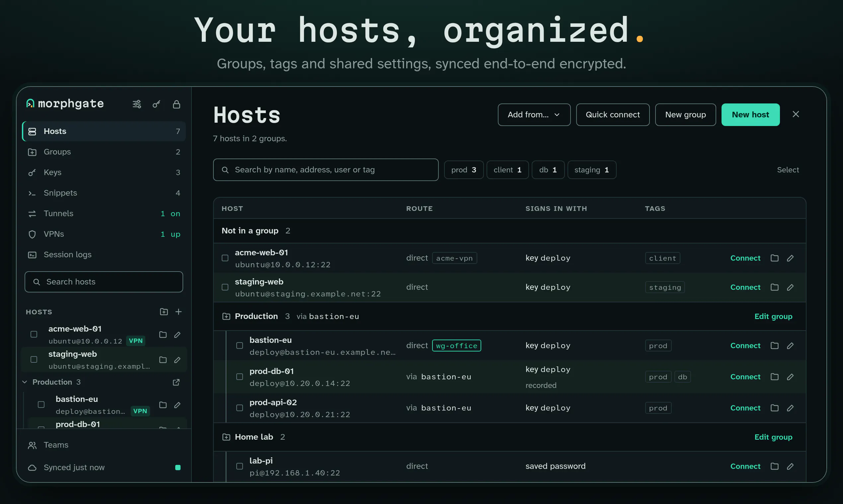Connect to prod-db-01
Screen dimensions: 843x504
[x=745, y=377]
